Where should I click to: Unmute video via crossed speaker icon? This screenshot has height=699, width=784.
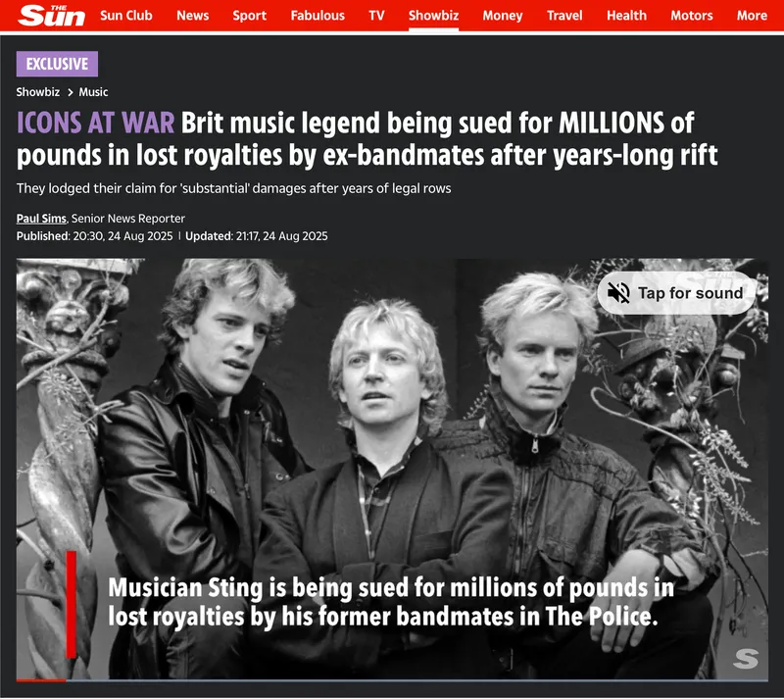pyautogui.click(x=618, y=293)
